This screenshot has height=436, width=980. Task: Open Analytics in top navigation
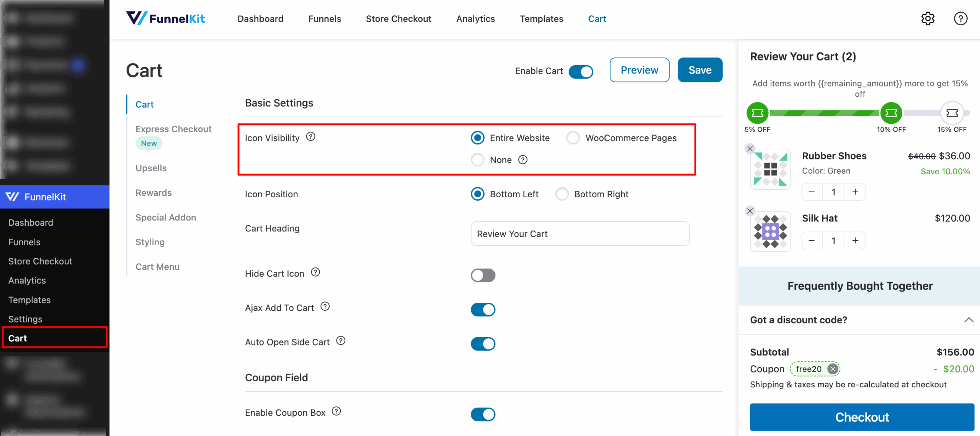475,19
